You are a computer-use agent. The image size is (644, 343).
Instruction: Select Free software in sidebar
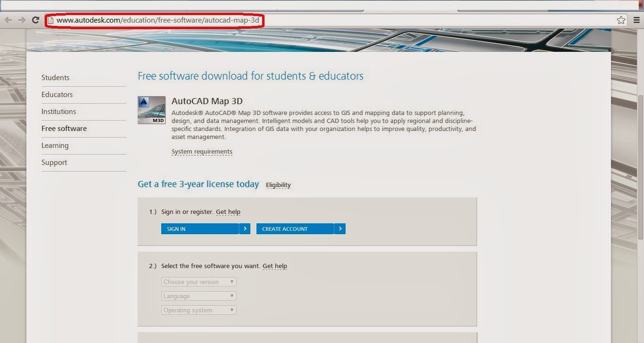pyautogui.click(x=64, y=128)
